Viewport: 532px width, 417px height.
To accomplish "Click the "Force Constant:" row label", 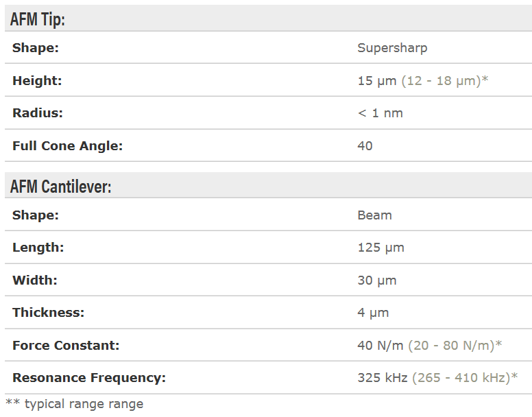I will (x=66, y=345).
